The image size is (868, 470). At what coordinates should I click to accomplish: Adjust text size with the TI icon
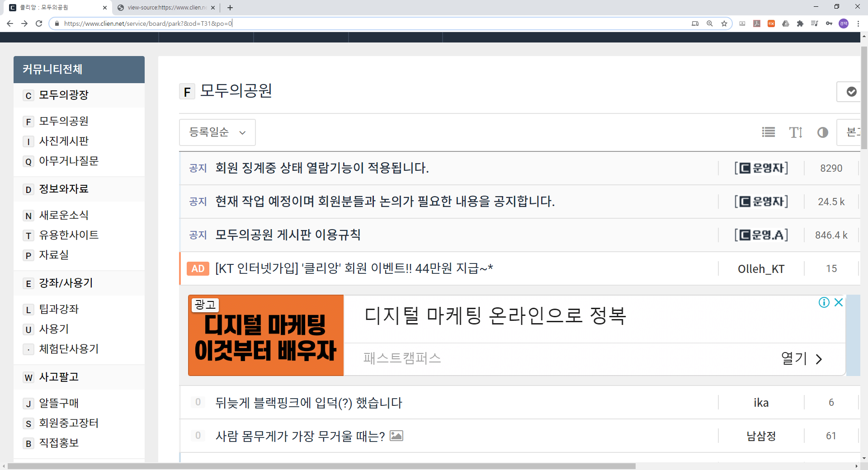pyautogui.click(x=796, y=132)
